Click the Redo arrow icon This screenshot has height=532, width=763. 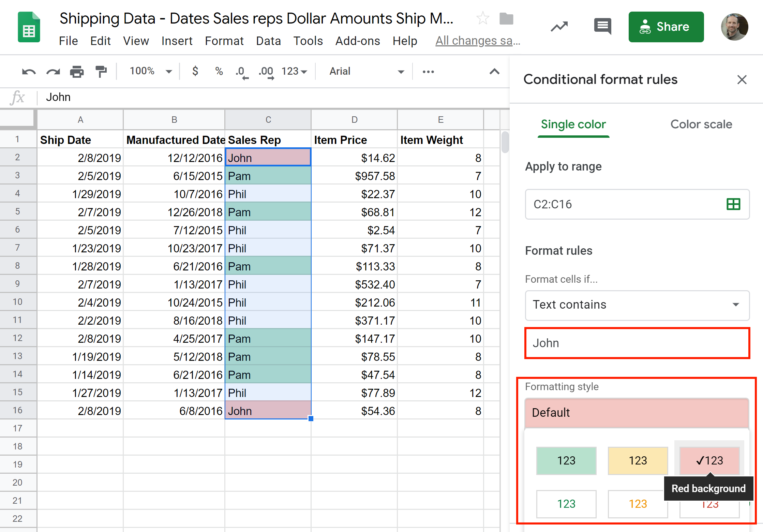pos(53,72)
